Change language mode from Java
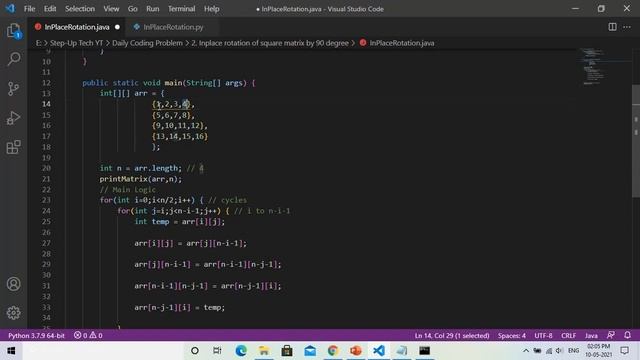 591,336
